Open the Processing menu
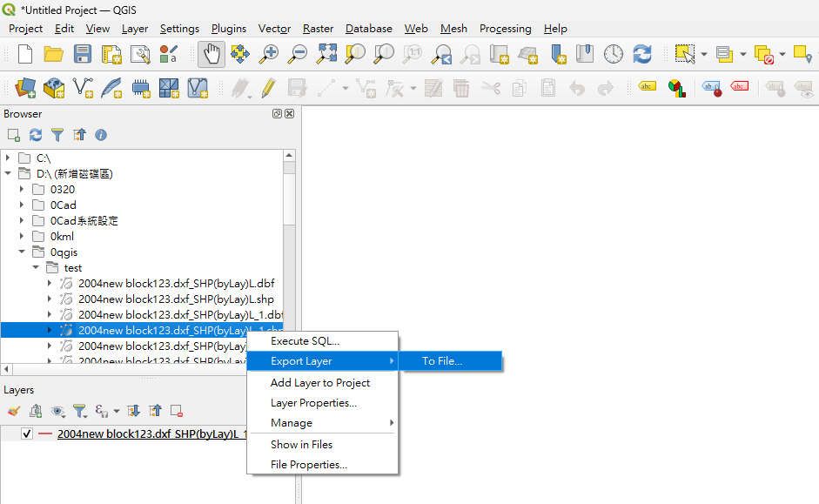This screenshot has width=819, height=504. coord(505,29)
